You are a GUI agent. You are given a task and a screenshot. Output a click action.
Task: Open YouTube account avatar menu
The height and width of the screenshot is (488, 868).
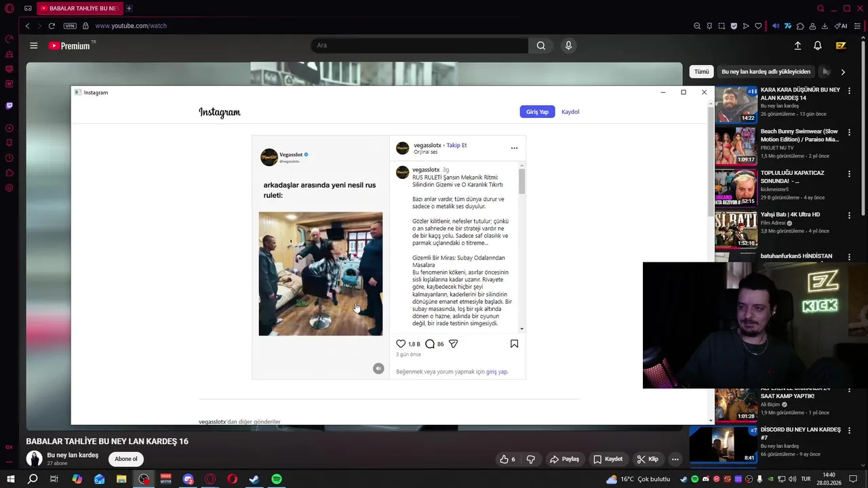841,45
